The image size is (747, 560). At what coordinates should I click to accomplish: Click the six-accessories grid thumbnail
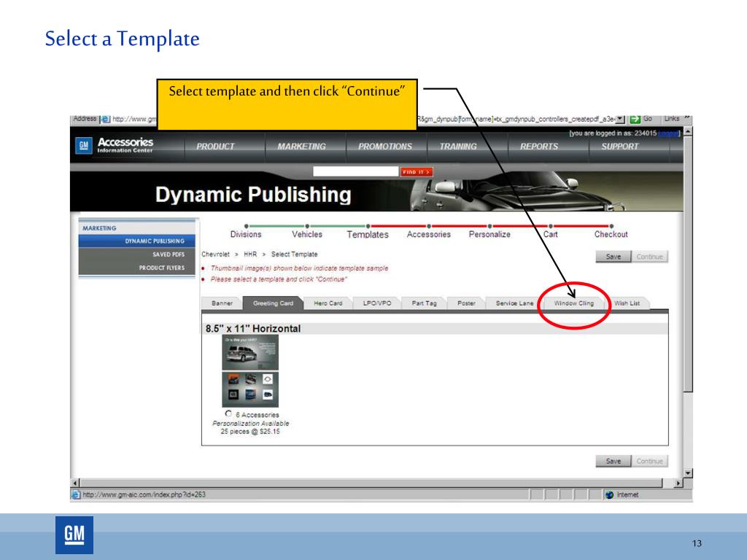point(250,389)
